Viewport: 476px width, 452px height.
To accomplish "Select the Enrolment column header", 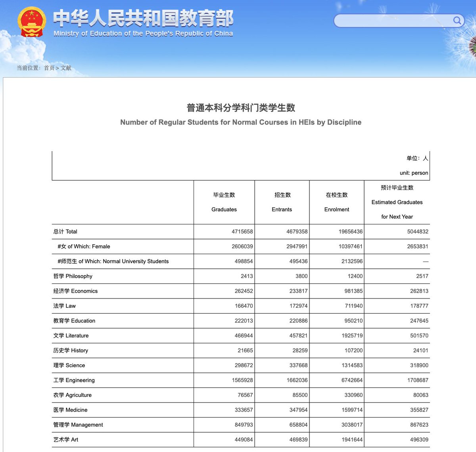I will click(x=337, y=202).
